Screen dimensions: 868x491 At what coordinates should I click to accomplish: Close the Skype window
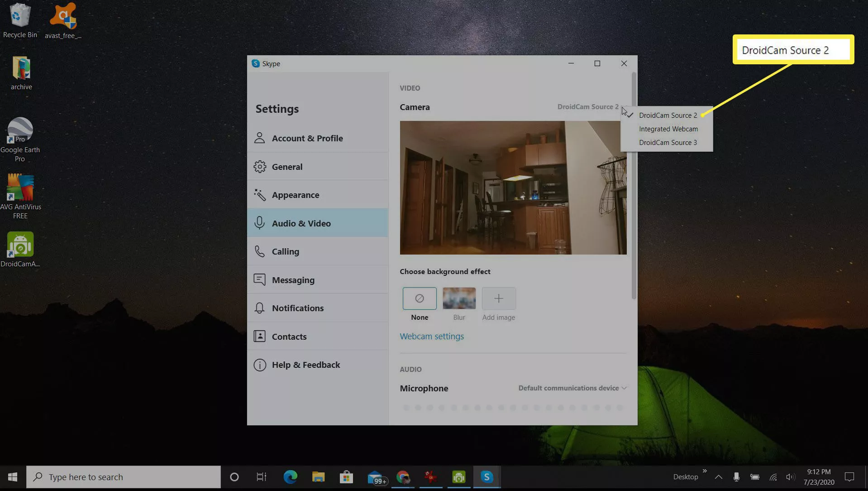click(x=624, y=63)
